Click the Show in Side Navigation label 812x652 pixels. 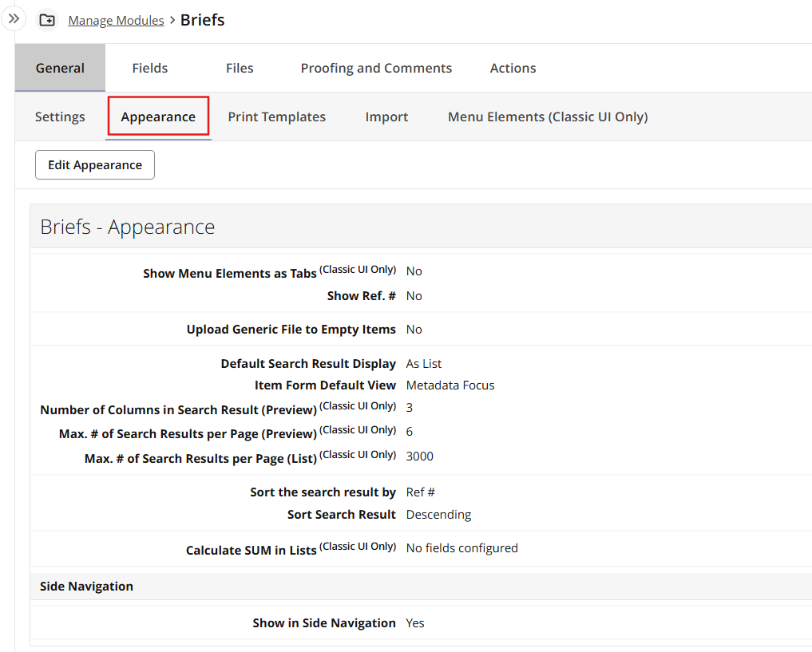pyautogui.click(x=323, y=622)
